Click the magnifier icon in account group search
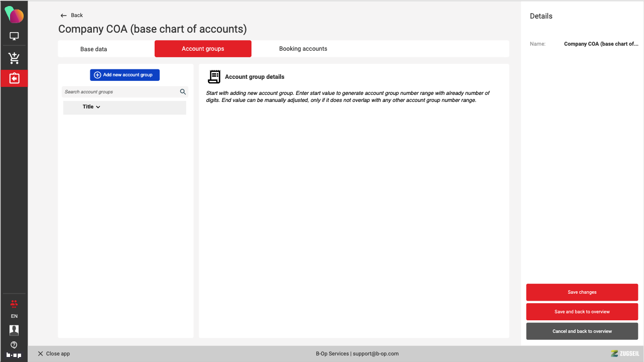 [183, 92]
